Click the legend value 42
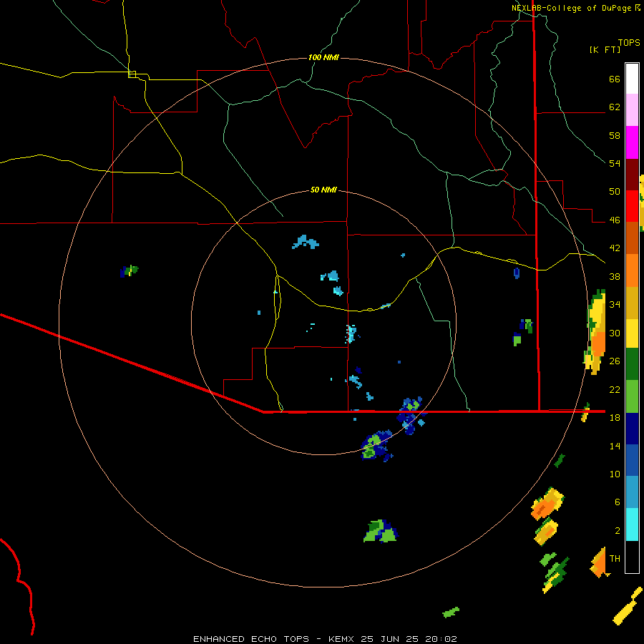This screenshot has width=644, height=644. 615,248
